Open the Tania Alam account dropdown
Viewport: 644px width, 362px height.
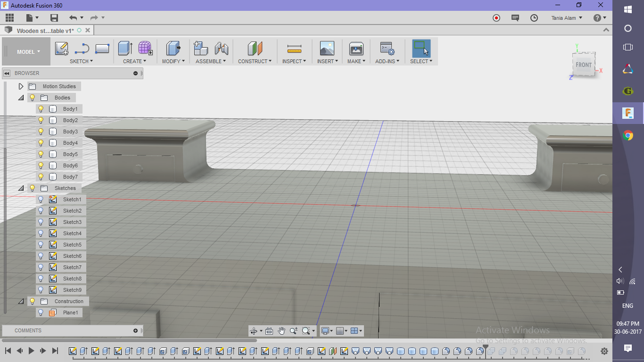(567, 18)
